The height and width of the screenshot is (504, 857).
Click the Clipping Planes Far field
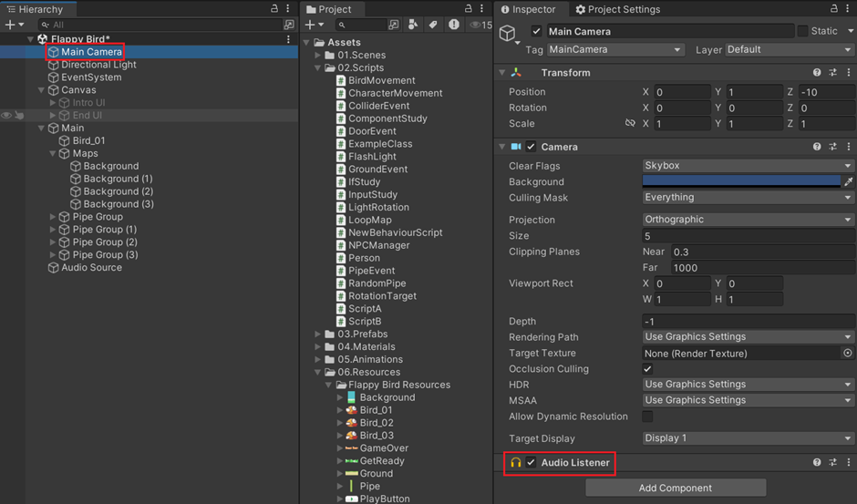tap(763, 267)
